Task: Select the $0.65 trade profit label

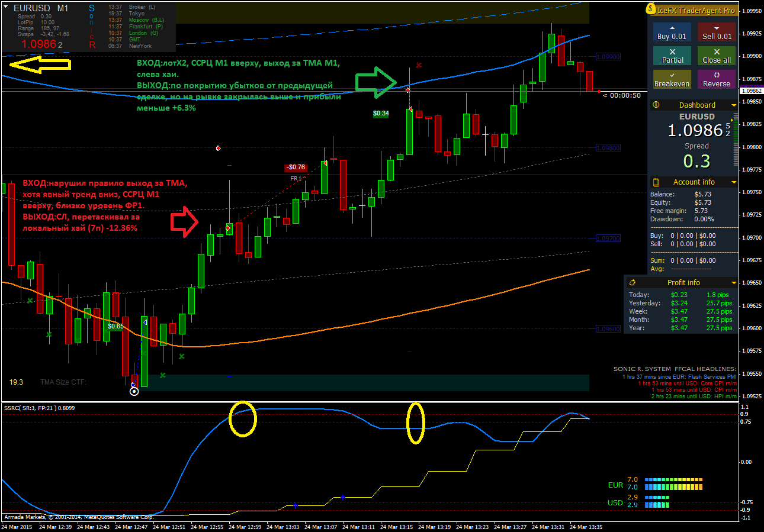Action: pyautogui.click(x=115, y=325)
